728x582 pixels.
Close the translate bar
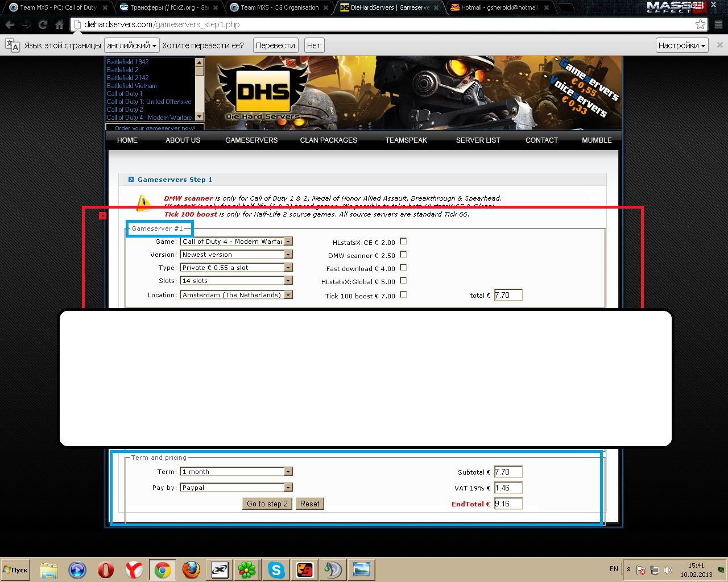720,45
